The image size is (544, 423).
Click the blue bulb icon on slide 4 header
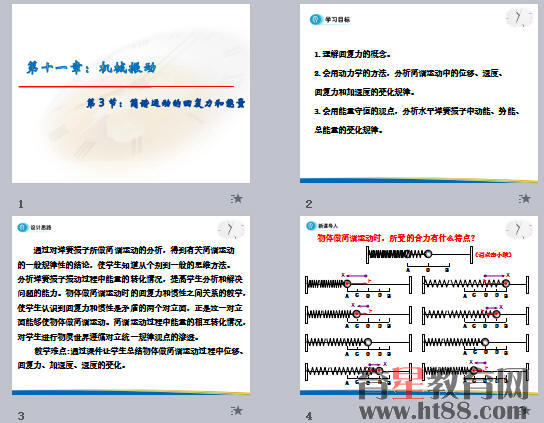(x=311, y=226)
